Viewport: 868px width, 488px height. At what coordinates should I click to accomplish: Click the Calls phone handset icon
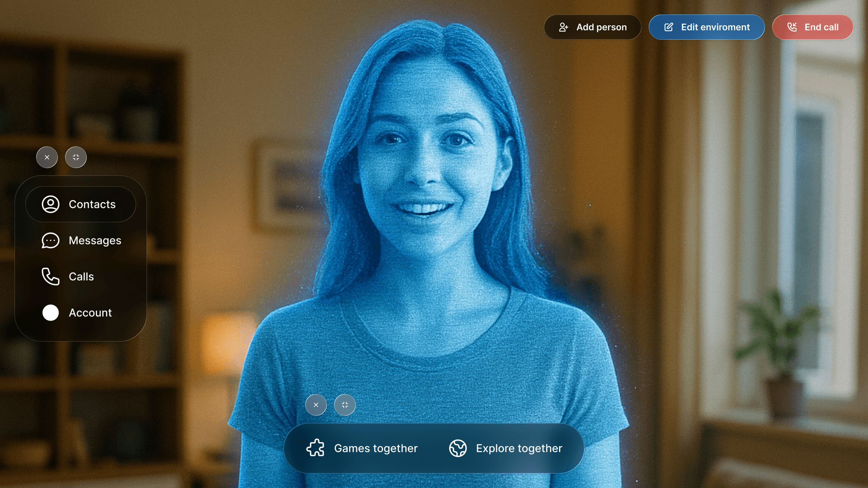50,277
